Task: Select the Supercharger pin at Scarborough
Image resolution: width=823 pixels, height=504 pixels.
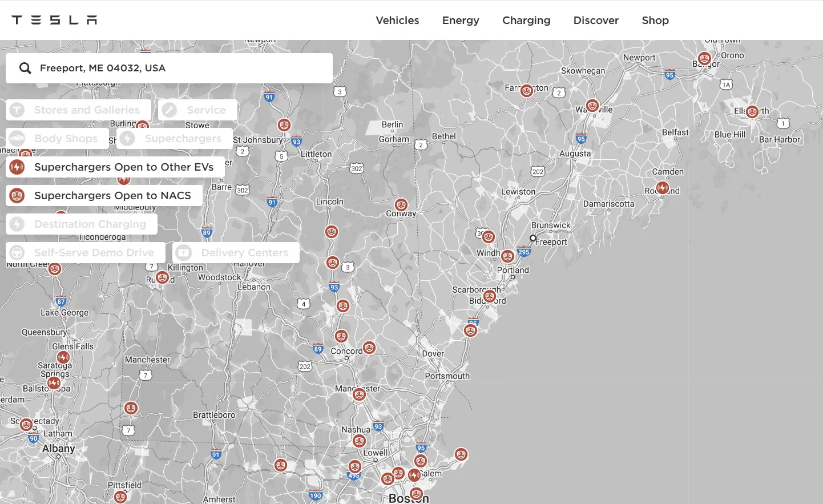Action: pyautogui.click(x=490, y=296)
